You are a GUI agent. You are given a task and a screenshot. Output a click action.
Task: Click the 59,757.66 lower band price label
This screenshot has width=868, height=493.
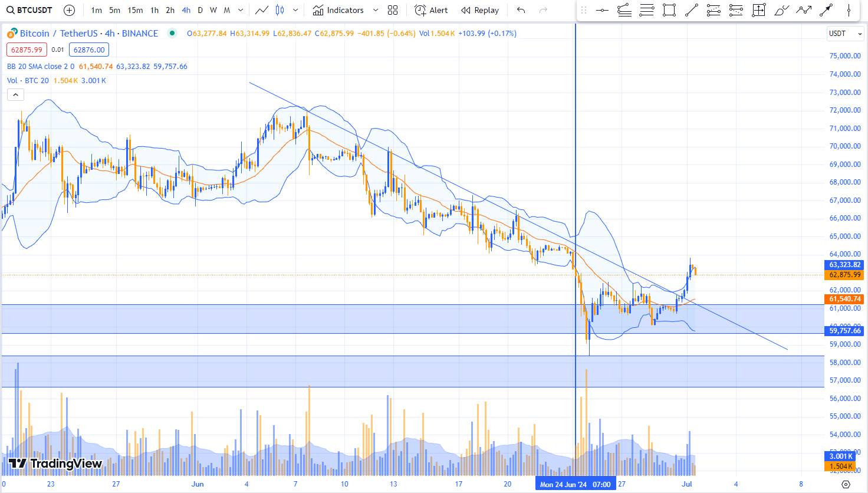[x=844, y=331]
